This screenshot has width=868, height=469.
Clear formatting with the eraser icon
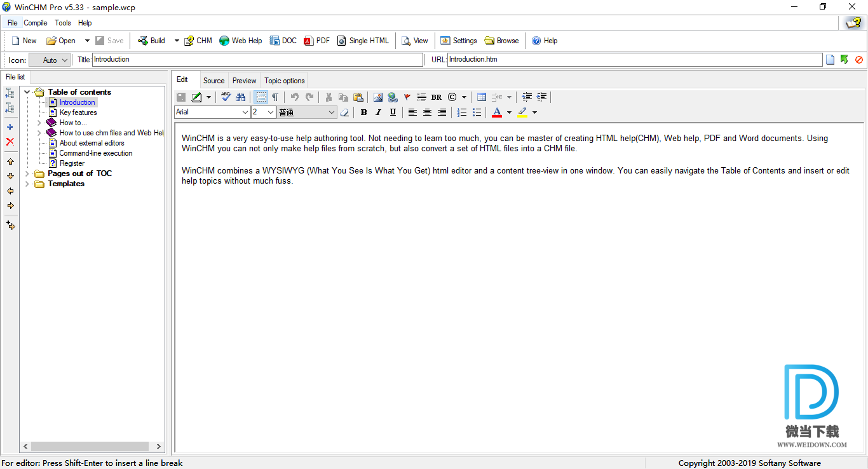pyautogui.click(x=344, y=112)
